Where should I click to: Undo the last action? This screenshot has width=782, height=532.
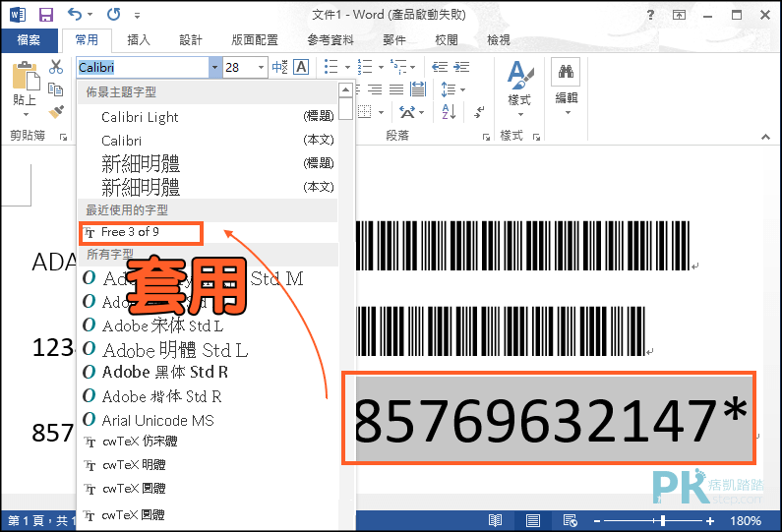click(x=75, y=14)
